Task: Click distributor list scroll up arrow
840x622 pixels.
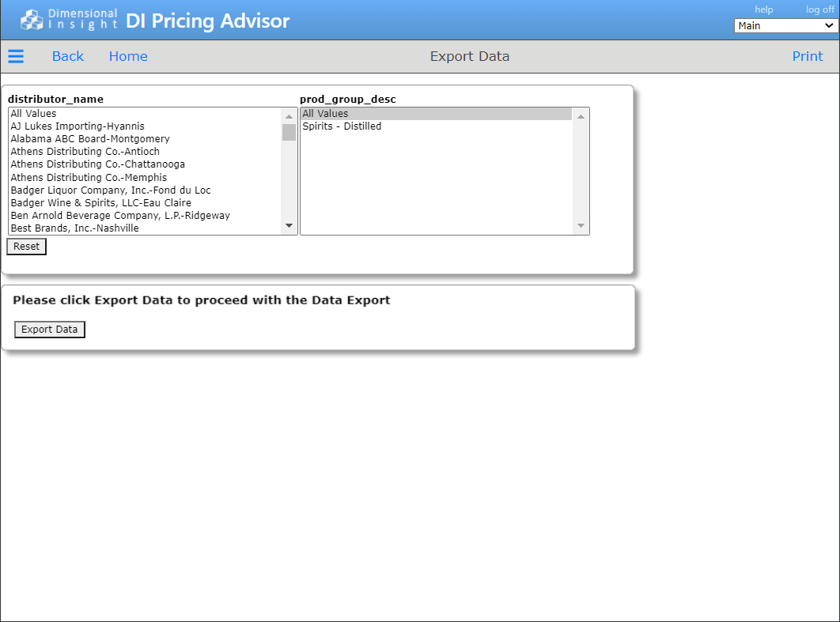Action: coord(289,116)
